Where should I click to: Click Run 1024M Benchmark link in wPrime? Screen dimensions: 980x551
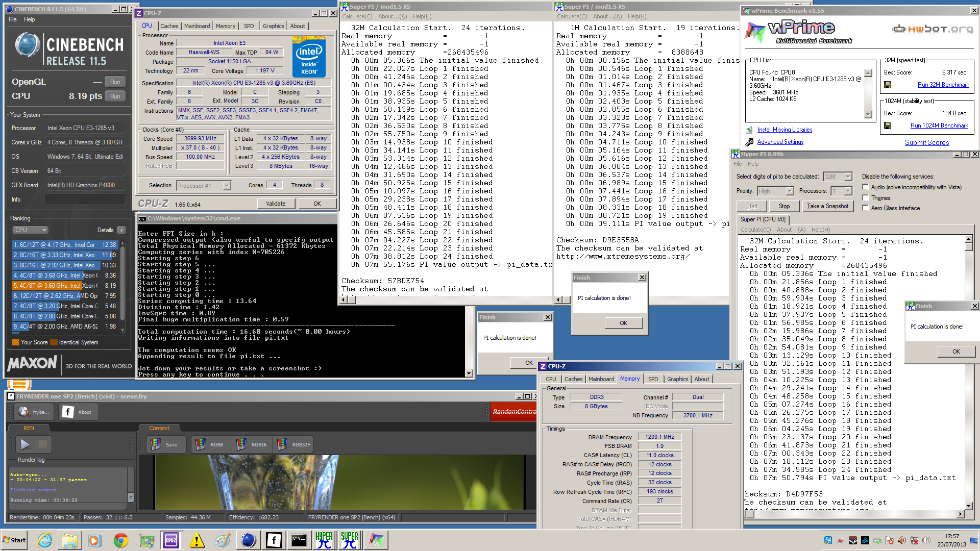coord(939,126)
